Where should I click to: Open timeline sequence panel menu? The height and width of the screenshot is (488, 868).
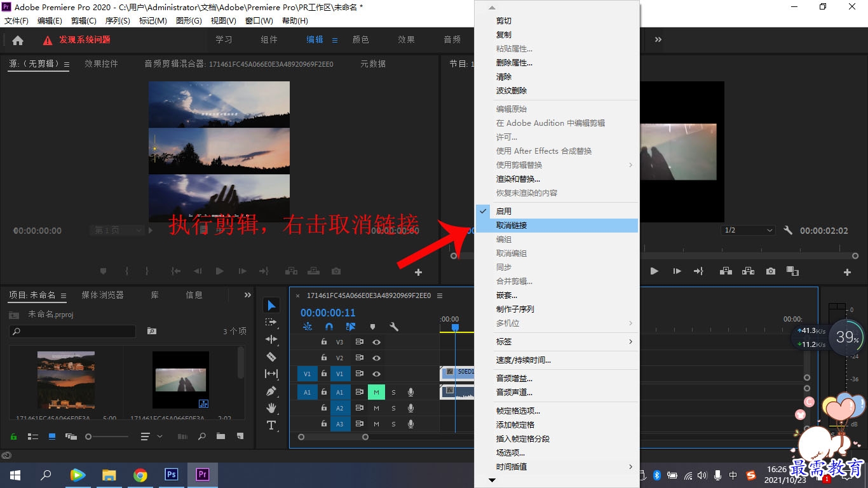tap(439, 295)
